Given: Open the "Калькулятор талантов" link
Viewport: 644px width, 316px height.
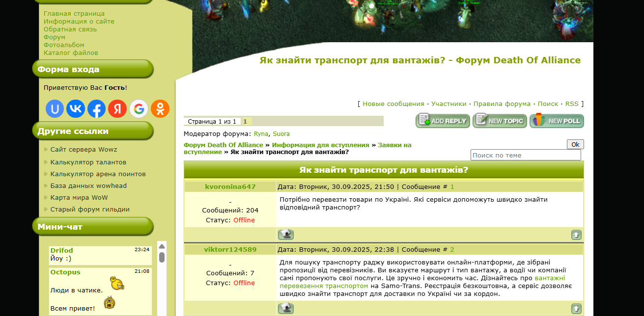Looking at the screenshot, I should coord(88,162).
